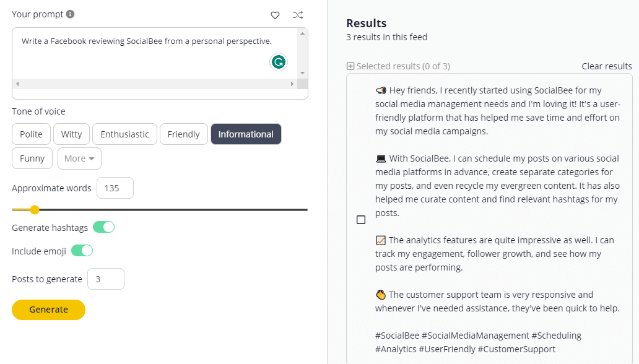
Task: Click the shuffle prompt icon
Action: tap(298, 15)
